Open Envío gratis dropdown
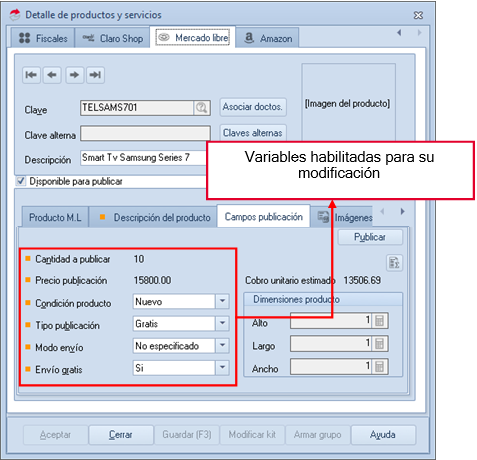Screen dimensions: 477x460 (222, 368)
